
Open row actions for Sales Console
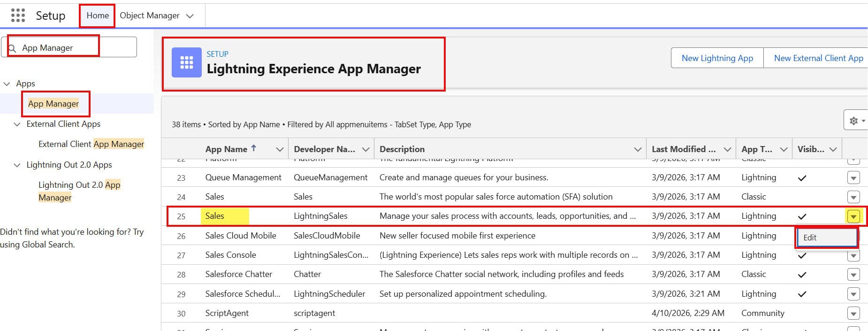[853, 256]
